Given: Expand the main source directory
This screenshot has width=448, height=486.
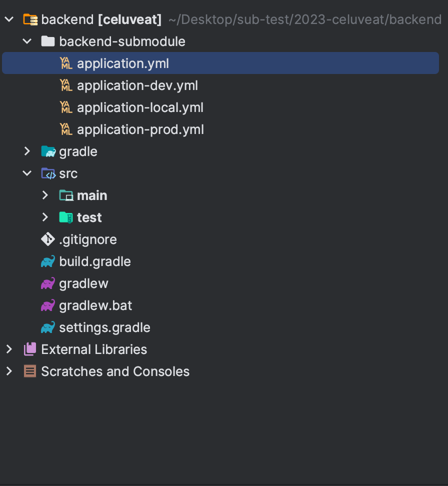Looking at the screenshot, I should click(45, 195).
